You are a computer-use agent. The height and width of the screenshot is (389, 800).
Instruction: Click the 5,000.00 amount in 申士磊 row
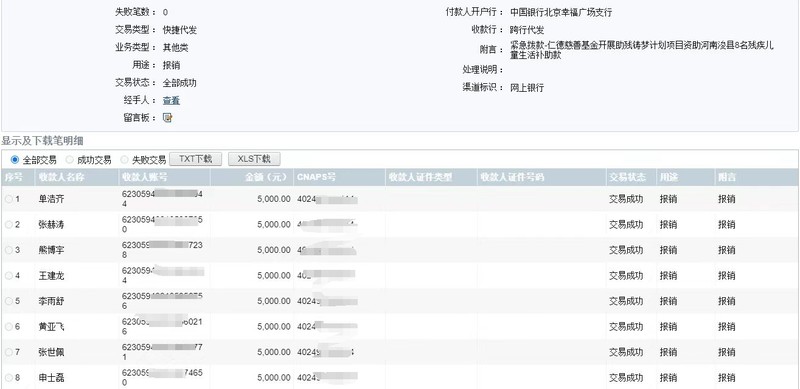click(274, 377)
